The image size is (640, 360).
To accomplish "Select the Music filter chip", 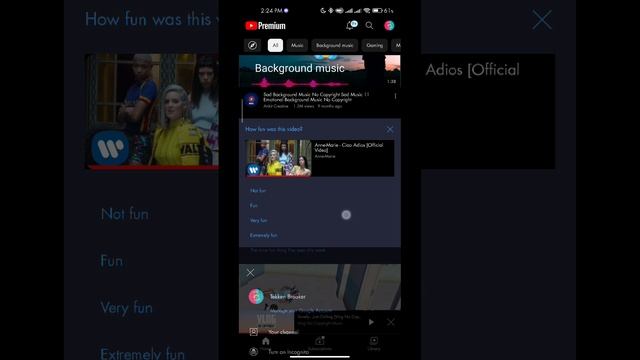I will click(297, 45).
